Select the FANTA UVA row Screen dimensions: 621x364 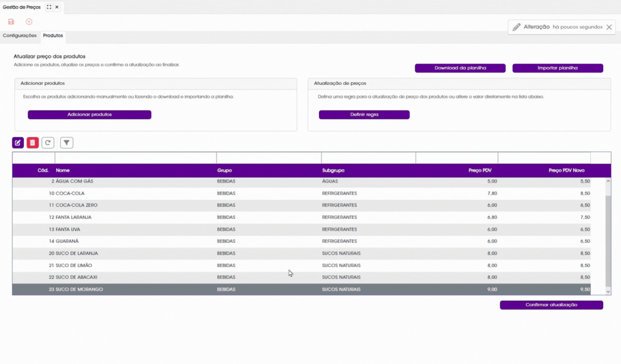tap(301, 230)
